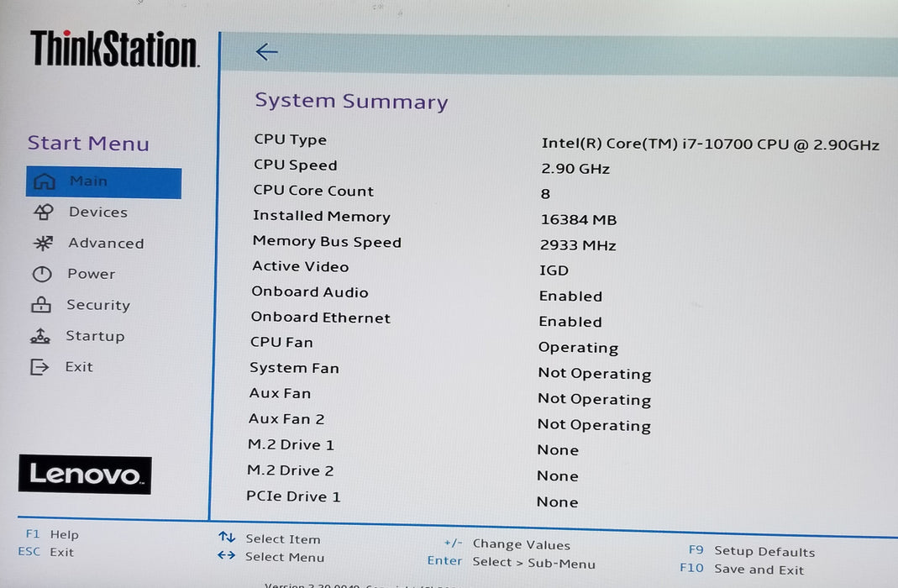Select the CPU Fan label

coord(281,343)
